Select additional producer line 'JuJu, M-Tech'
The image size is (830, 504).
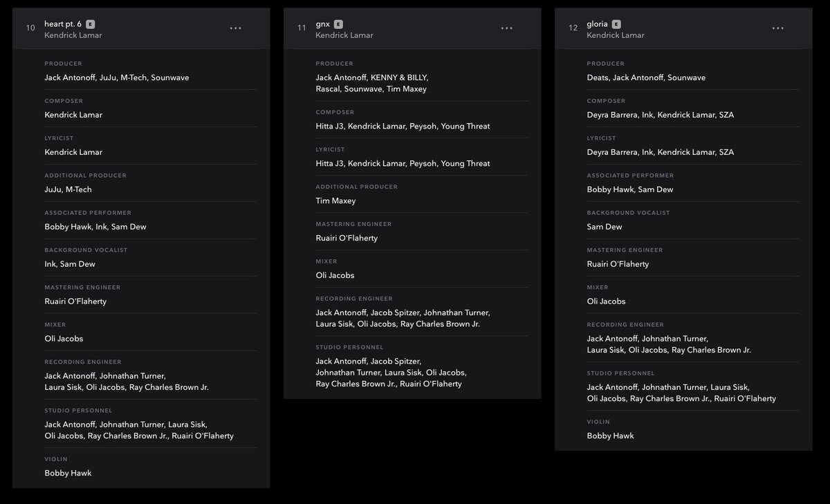pos(68,189)
